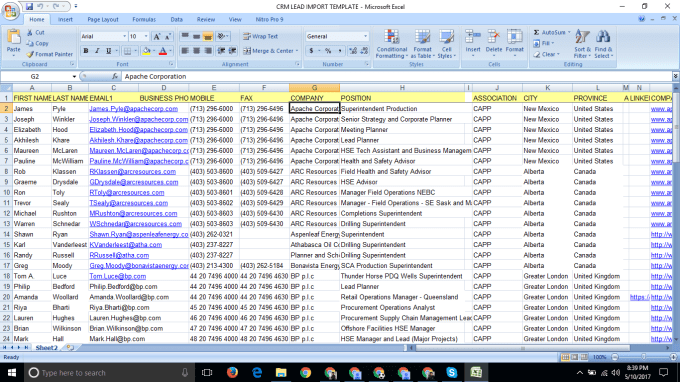Click the Wrap Text button
Viewport: 680px width, 382px height.
click(x=260, y=36)
